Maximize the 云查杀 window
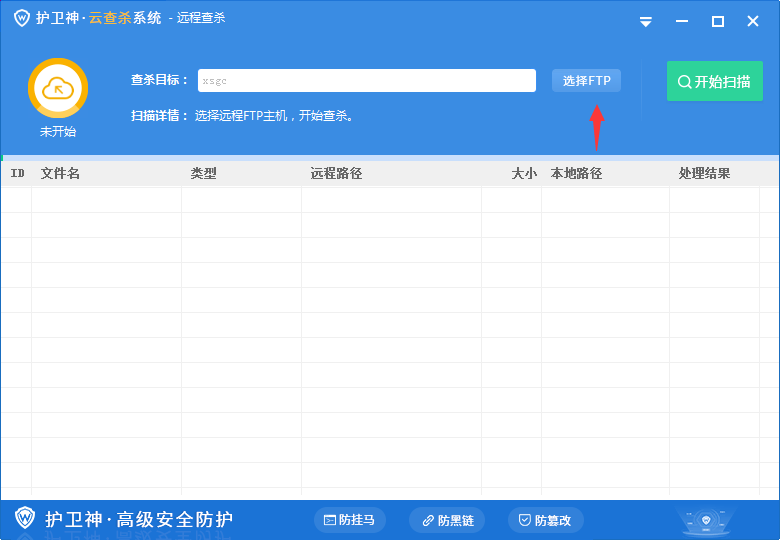This screenshot has width=780, height=540. 717,21
